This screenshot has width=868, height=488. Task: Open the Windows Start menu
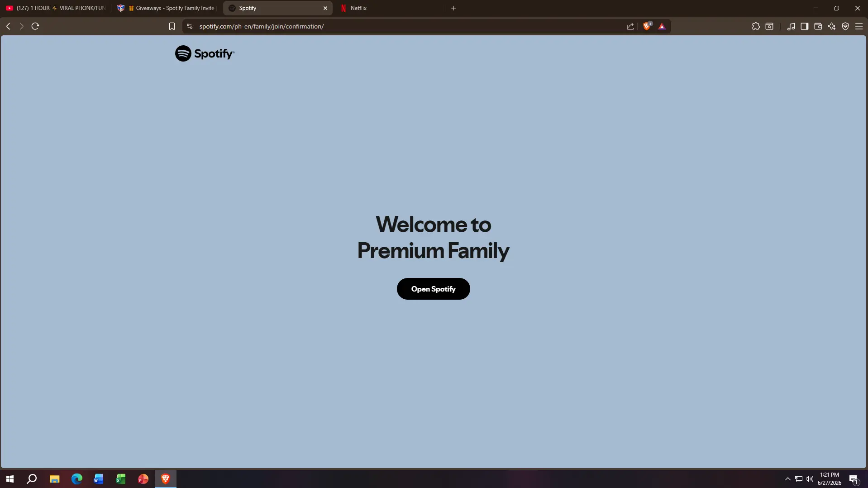[10, 479]
